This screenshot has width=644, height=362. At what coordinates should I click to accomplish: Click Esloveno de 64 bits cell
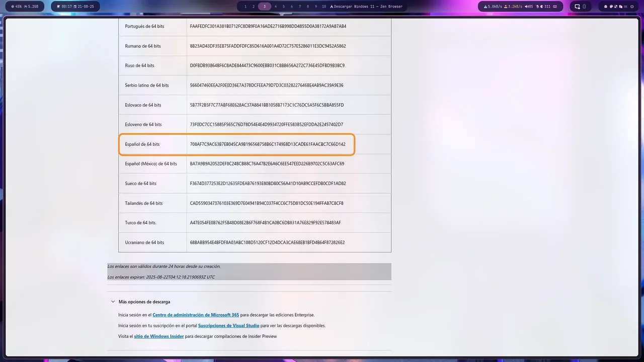(152, 124)
